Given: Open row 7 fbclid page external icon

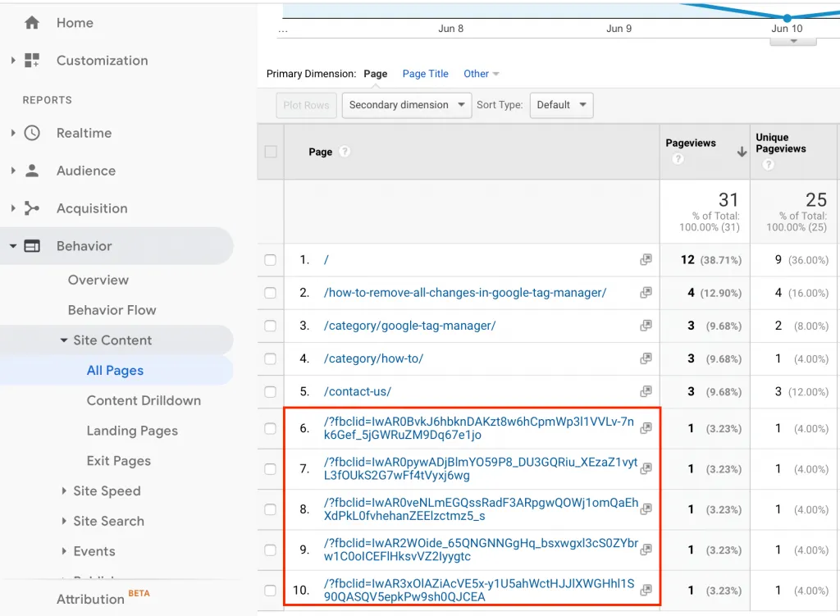Looking at the screenshot, I should 646,468.
